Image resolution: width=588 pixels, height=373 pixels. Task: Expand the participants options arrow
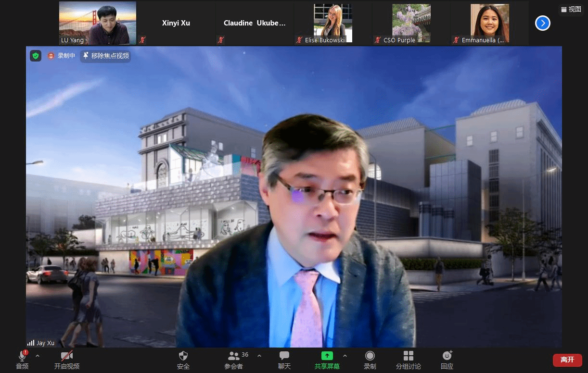click(259, 356)
